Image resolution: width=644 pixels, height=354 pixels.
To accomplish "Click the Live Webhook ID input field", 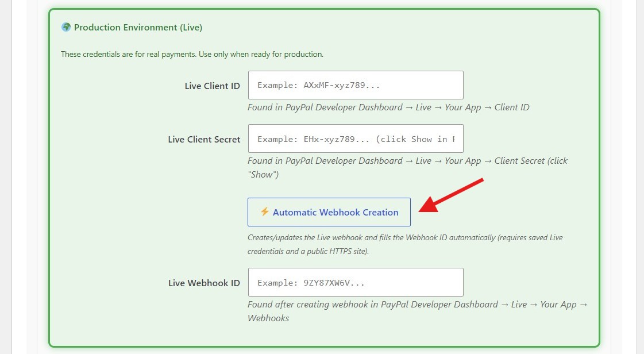I will [x=356, y=282].
